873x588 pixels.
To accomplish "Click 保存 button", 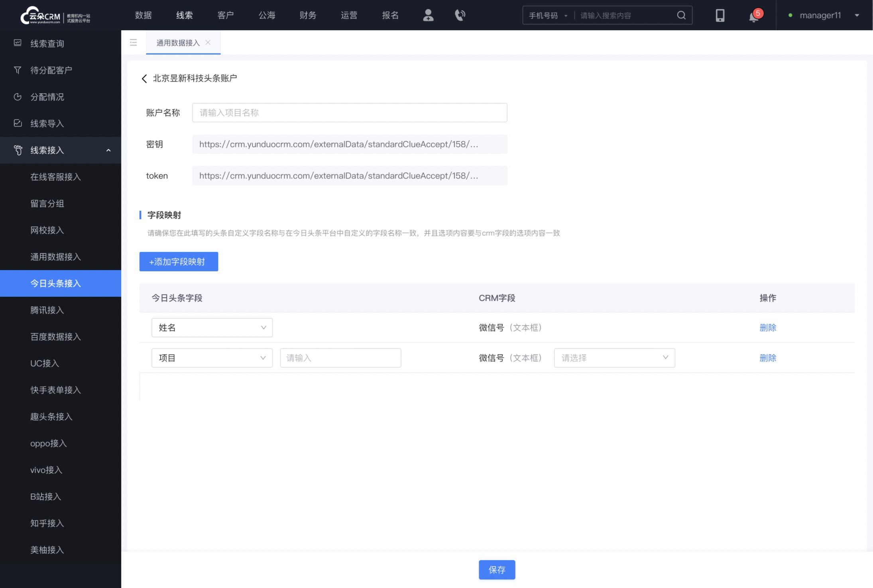I will coord(497,569).
